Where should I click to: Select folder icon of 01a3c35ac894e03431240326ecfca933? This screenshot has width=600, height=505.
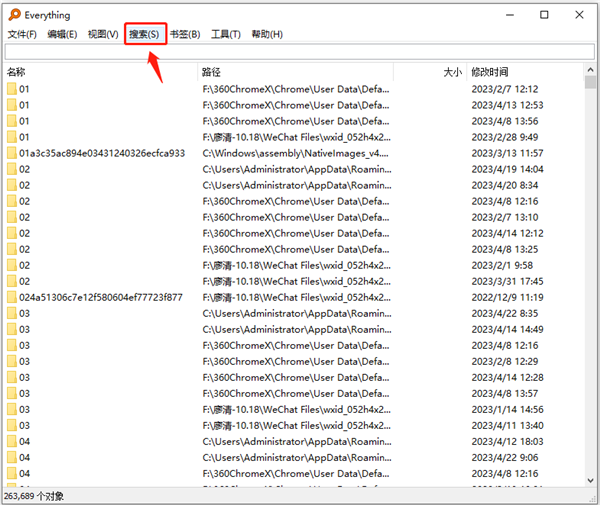click(12, 153)
